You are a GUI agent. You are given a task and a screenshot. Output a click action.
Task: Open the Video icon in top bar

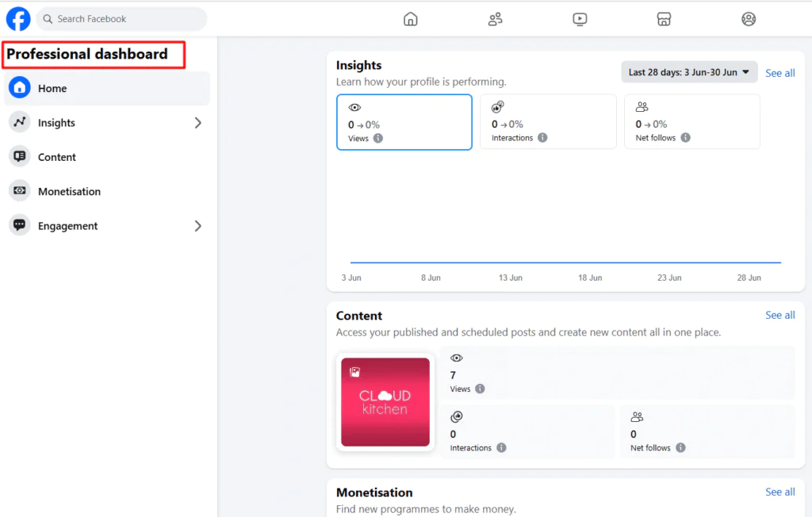[x=580, y=19]
